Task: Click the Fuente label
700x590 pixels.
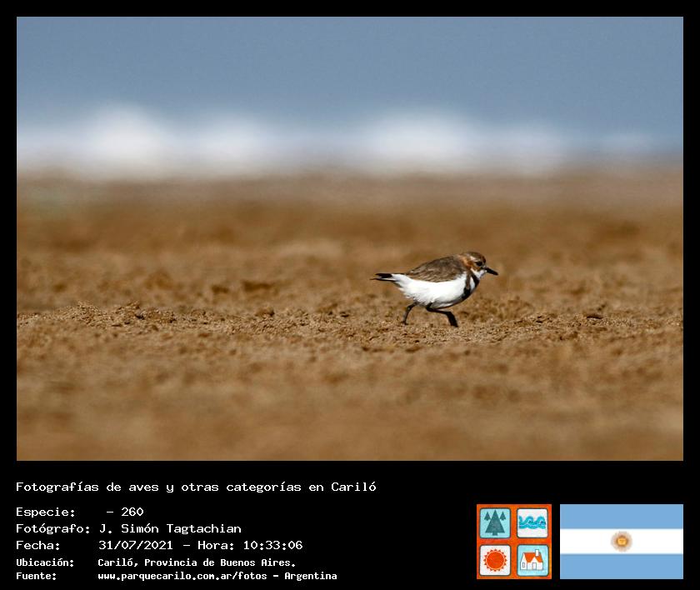Action: (x=36, y=576)
